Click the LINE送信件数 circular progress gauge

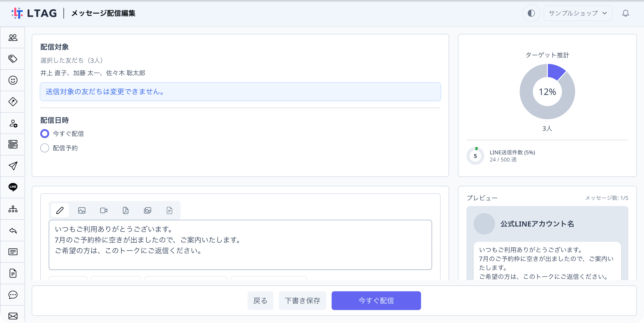475,156
